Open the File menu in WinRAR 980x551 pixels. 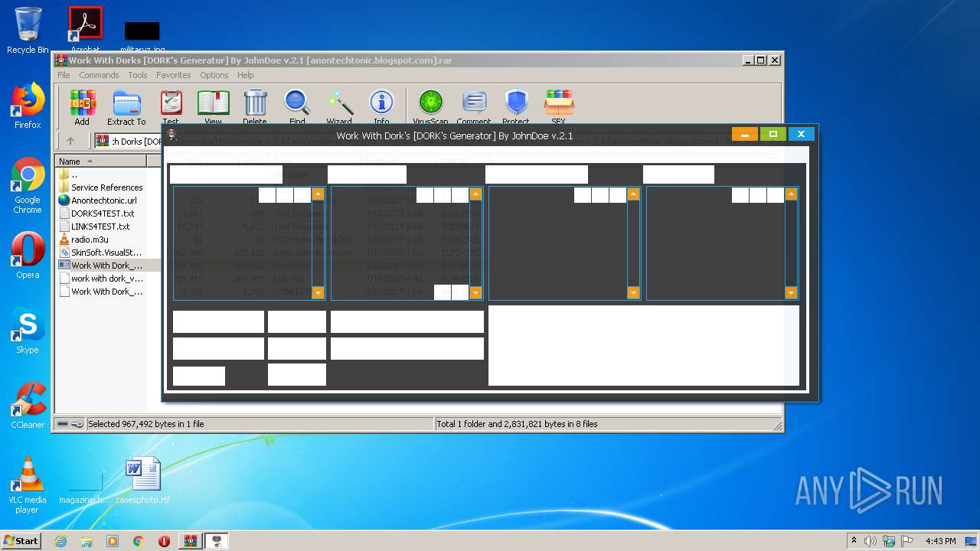[x=64, y=75]
